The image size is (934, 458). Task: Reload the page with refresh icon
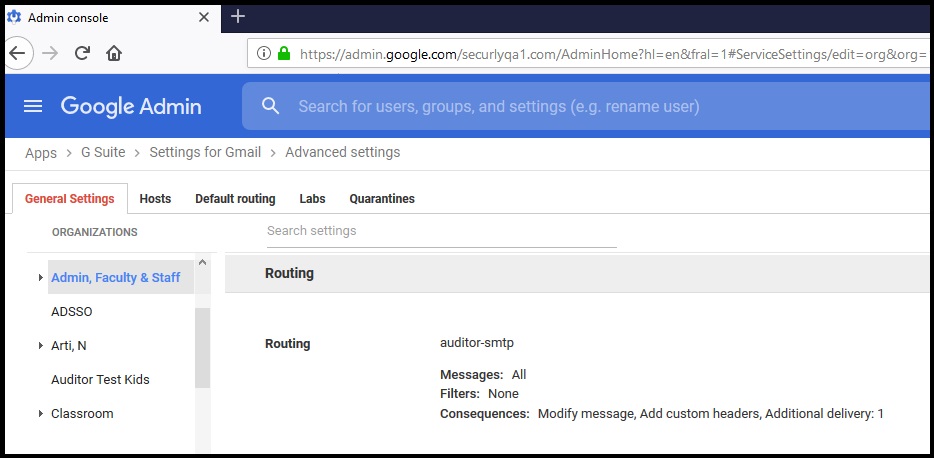pos(82,53)
